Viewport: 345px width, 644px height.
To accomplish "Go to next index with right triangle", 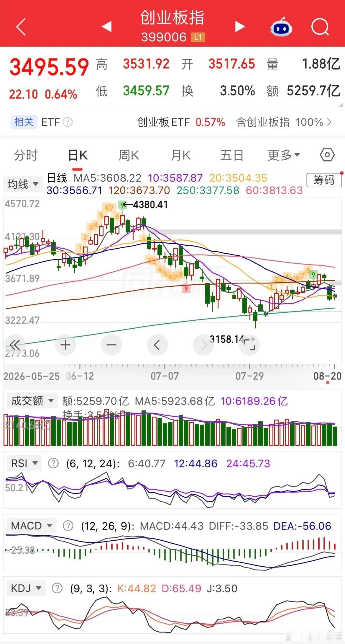I will (x=240, y=26).
